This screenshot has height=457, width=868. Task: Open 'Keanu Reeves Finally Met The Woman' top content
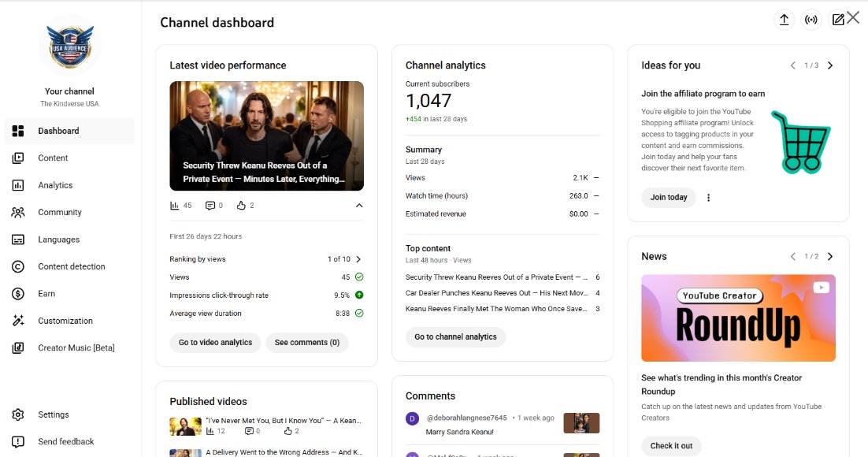tap(496, 309)
